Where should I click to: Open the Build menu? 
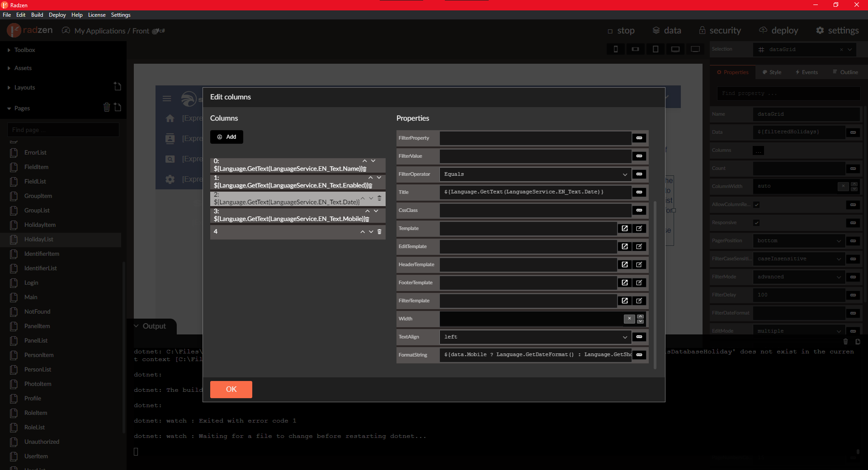[37, 14]
